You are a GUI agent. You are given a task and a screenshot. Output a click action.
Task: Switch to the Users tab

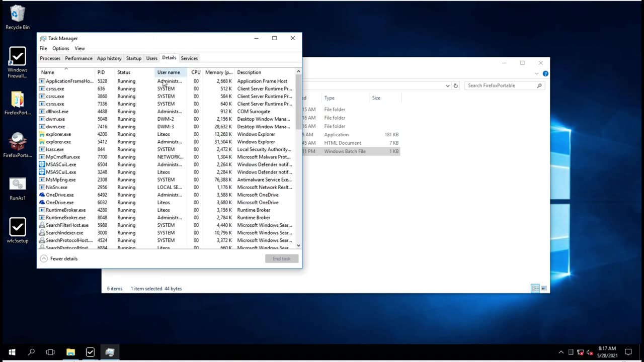click(151, 58)
